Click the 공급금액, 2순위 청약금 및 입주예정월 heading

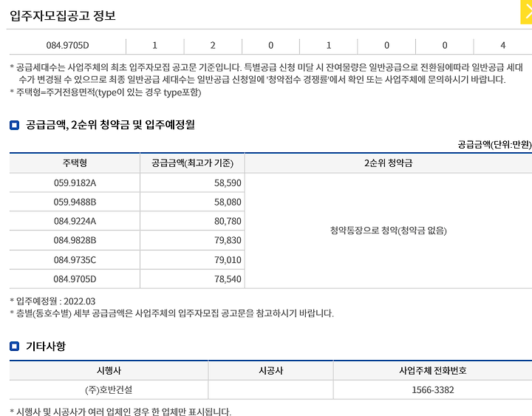coord(110,125)
